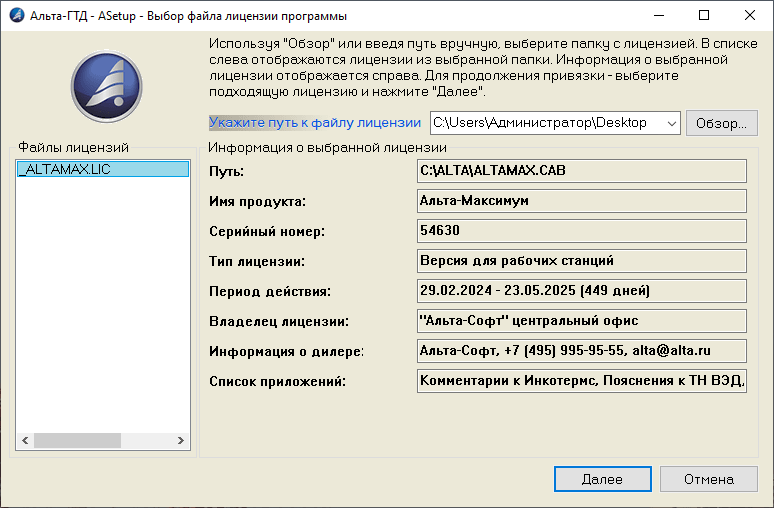Click the Alta-GTD title bar icon
This screenshot has height=508, width=774.
tap(15, 15)
